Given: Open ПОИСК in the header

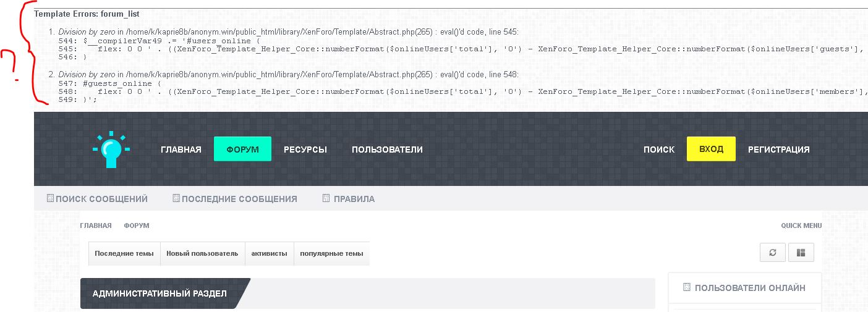Looking at the screenshot, I should tap(659, 150).
